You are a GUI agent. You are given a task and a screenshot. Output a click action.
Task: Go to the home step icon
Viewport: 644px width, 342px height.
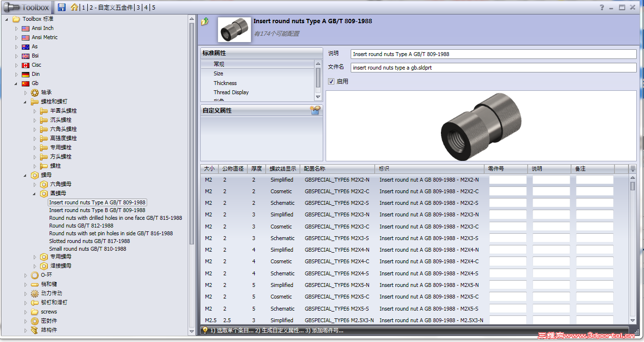tap(74, 7)
